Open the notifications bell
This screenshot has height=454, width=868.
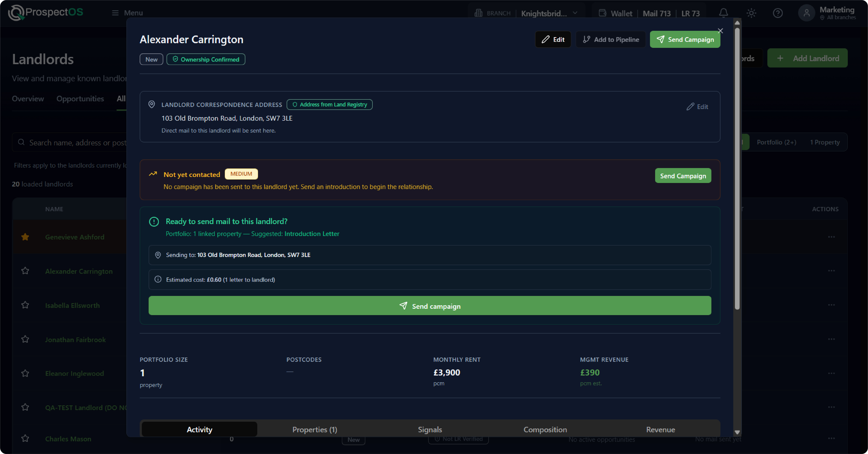tap(723, 13)
